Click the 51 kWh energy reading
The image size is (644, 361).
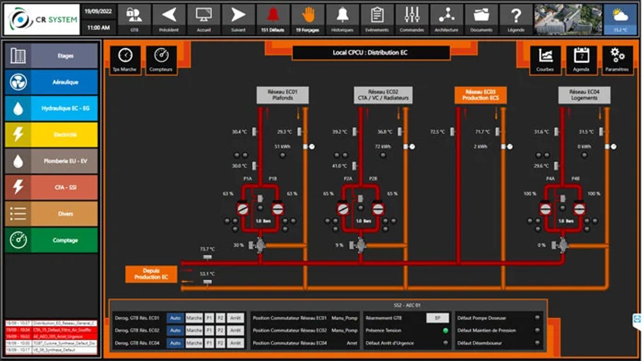click(x=283, y=146)
